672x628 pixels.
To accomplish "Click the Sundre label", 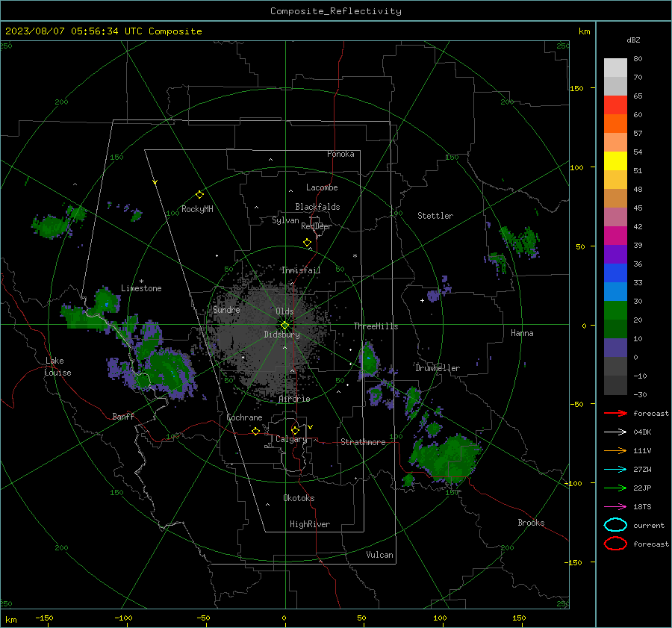I will click(226, 309).
